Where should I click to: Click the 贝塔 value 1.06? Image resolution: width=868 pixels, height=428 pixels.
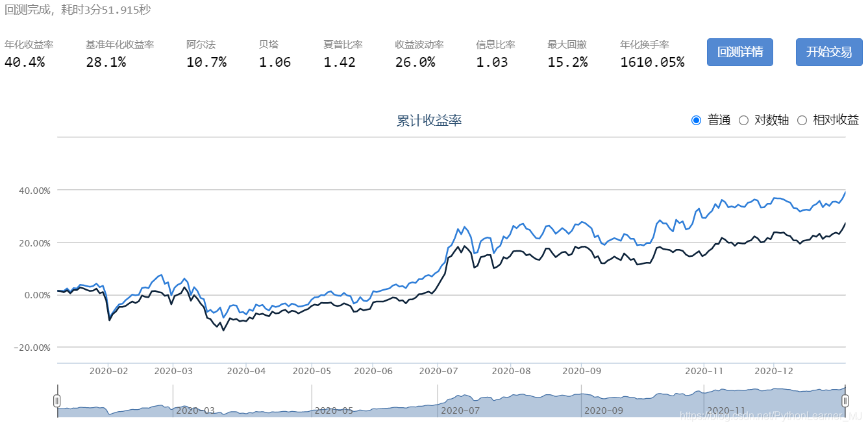275,62
